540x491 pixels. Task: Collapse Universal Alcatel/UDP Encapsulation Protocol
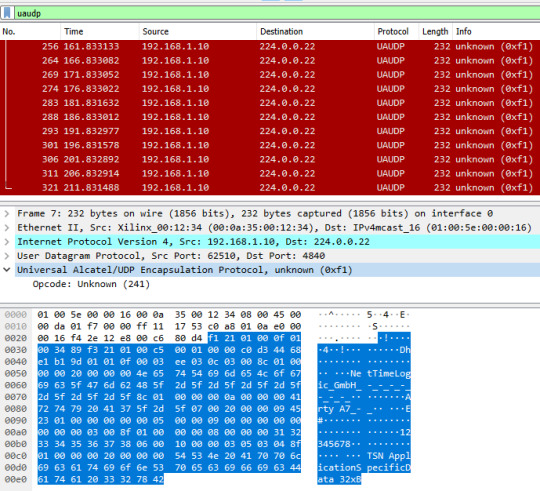(7, 270)
